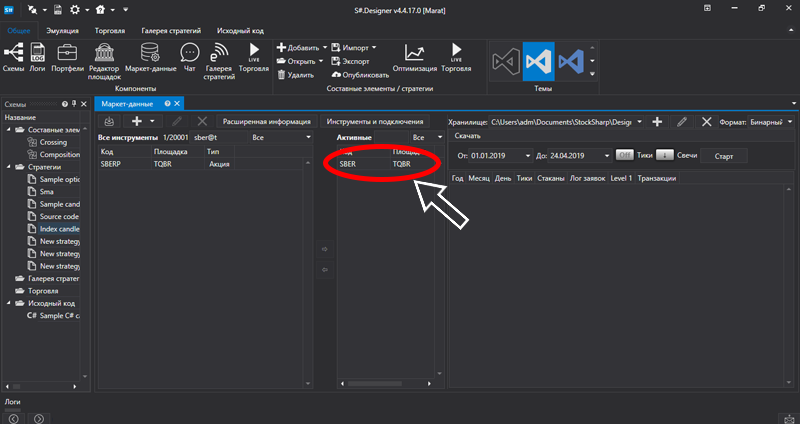This screenshot has height=424, width=800.
Task: Switch to the Исходный код tab
Action: point(239,31)
